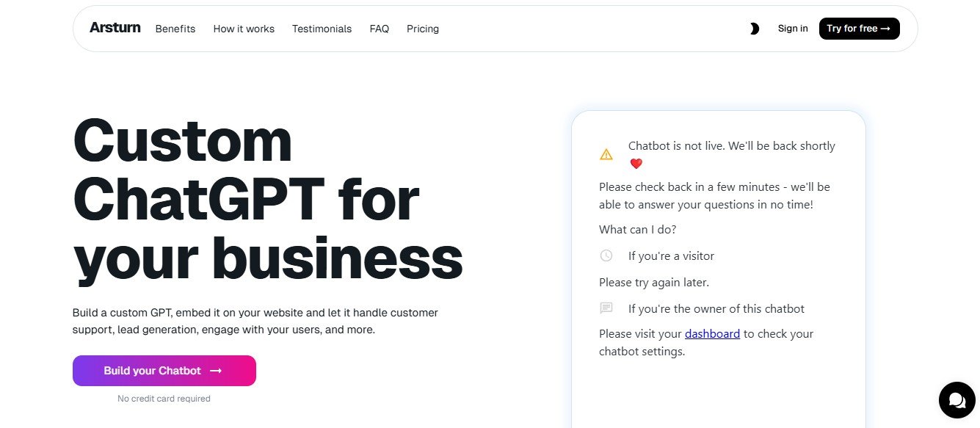Screen dimensions: 980x428
Task: Jump to the FAQ section
Action: click(380, 29)
